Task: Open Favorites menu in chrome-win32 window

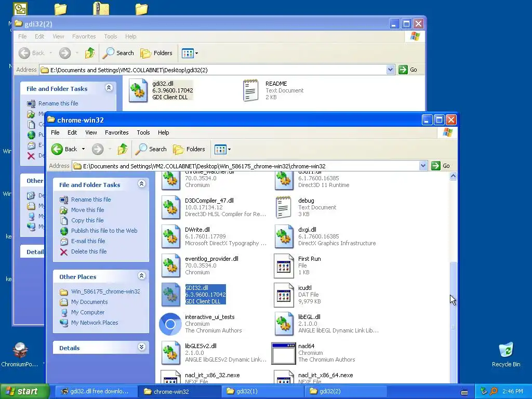Action: [x=117, y=132]
